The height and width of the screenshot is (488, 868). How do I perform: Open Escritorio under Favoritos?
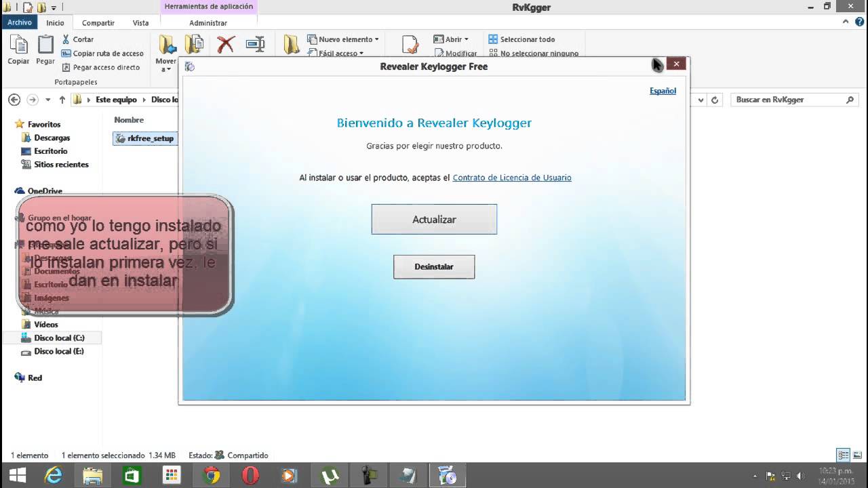tap(50, 151)
